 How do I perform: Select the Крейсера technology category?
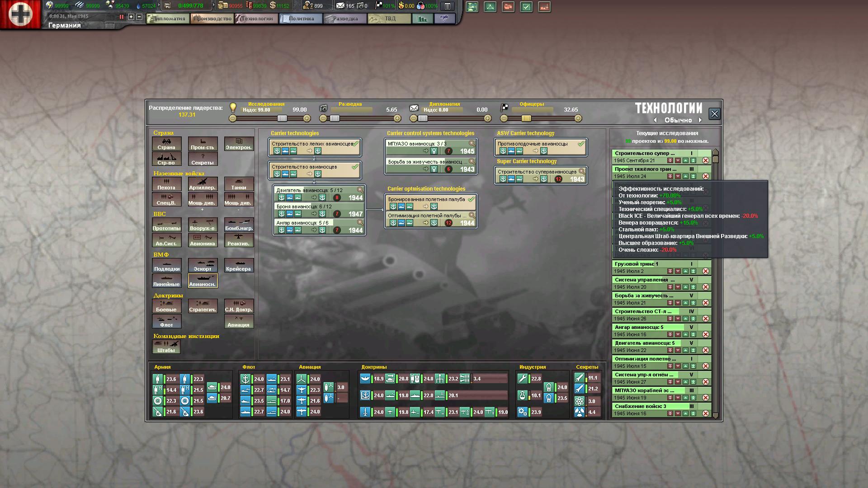pyautogui.click(x=239, y=265)
